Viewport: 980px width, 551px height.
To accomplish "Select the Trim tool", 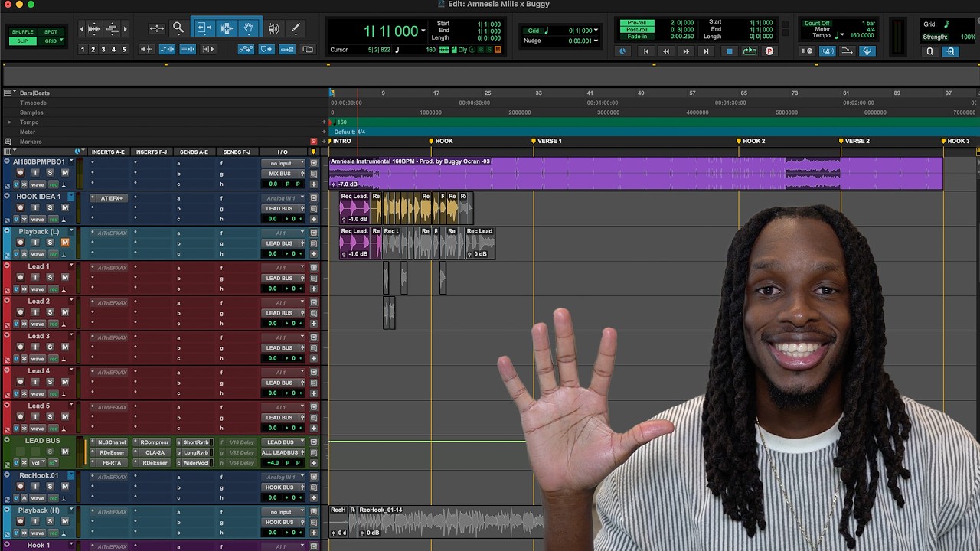I will [x=204, y=28].
